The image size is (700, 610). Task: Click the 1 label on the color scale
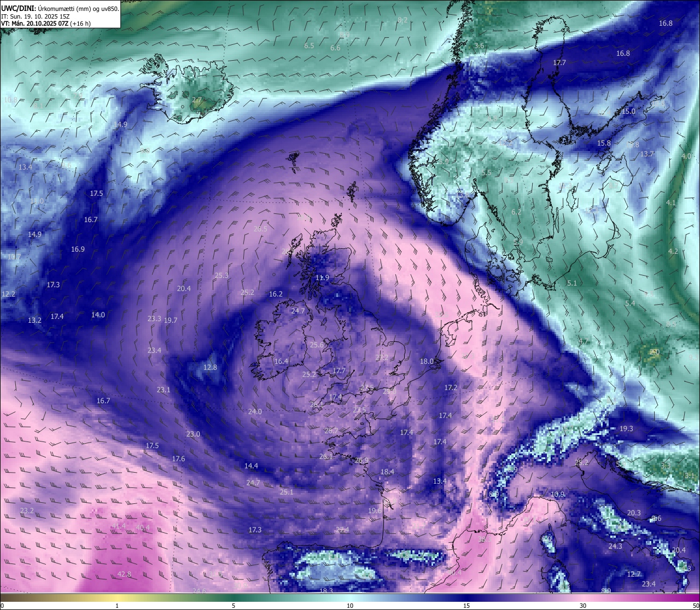[x=117, y=606]
